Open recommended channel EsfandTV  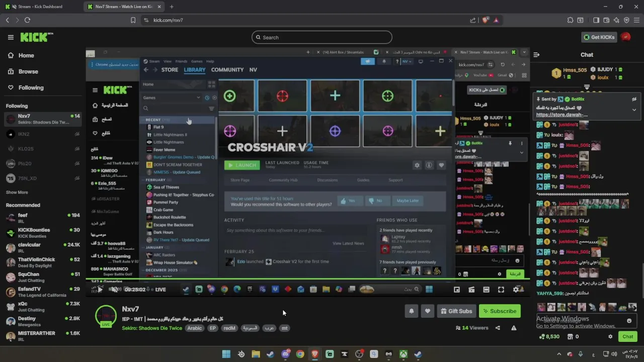pyautogui.click(x=42, y=292)
